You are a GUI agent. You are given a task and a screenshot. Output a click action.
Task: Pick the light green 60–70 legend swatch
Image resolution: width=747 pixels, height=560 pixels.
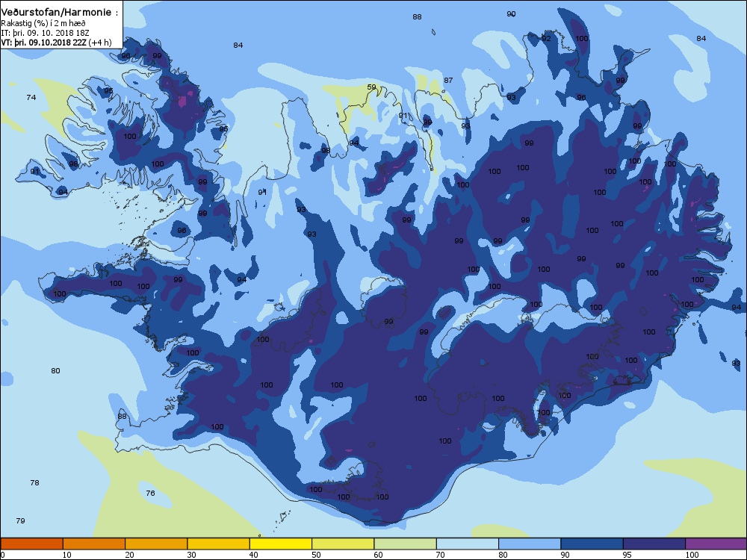point(406,544)
